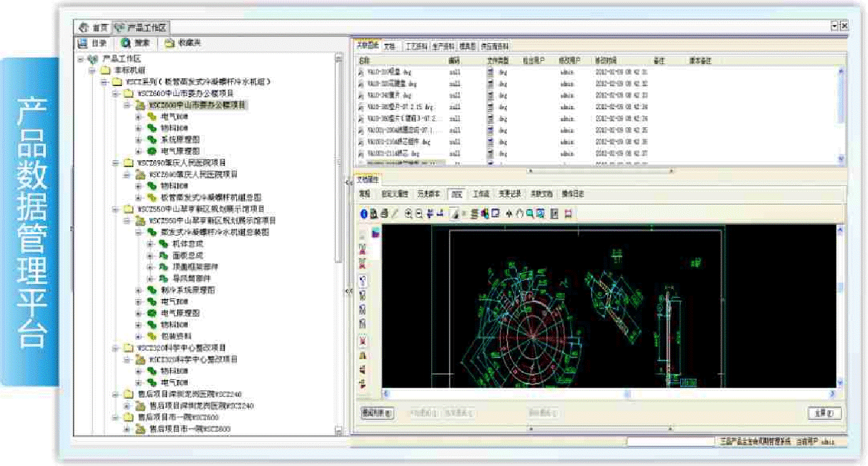Zoom out using the magnifier minus icon

[x=419, y=214]
